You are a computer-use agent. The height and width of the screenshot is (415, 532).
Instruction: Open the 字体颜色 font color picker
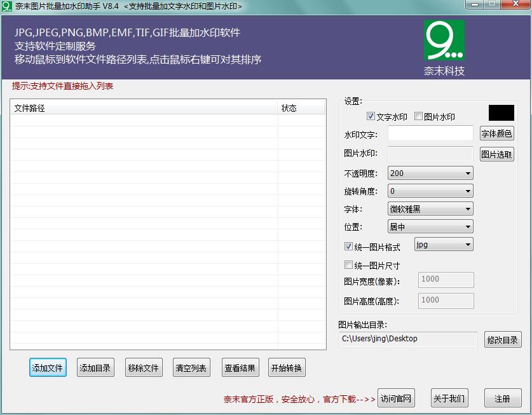[496, 133]
